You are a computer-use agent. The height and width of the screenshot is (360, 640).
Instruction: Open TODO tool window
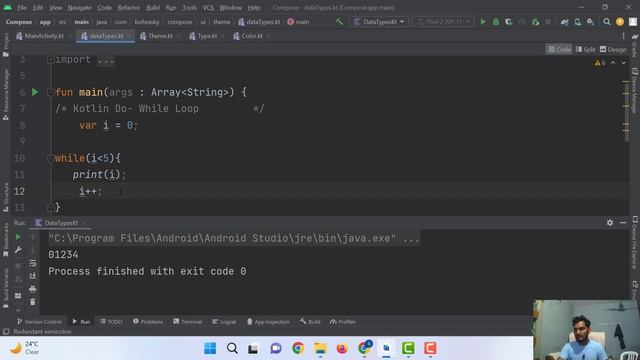[111, 322]
